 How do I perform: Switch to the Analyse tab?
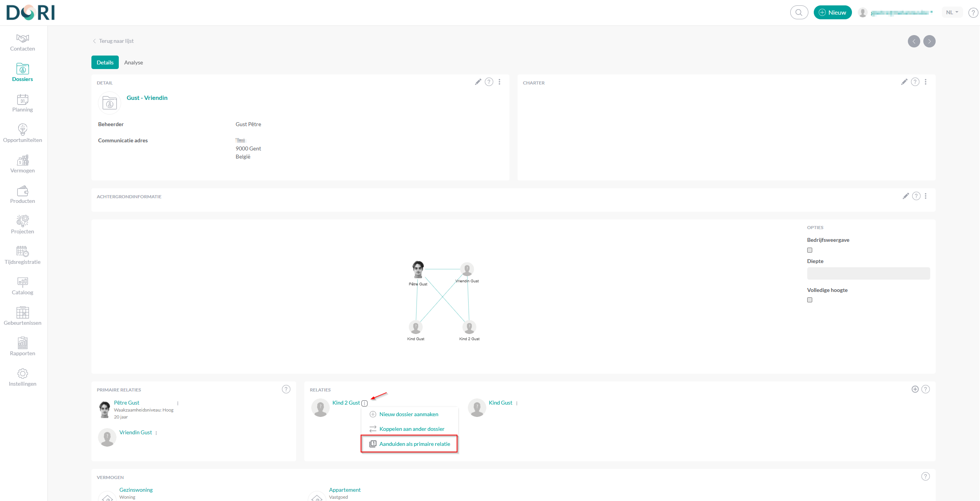[x=133, y=62]
